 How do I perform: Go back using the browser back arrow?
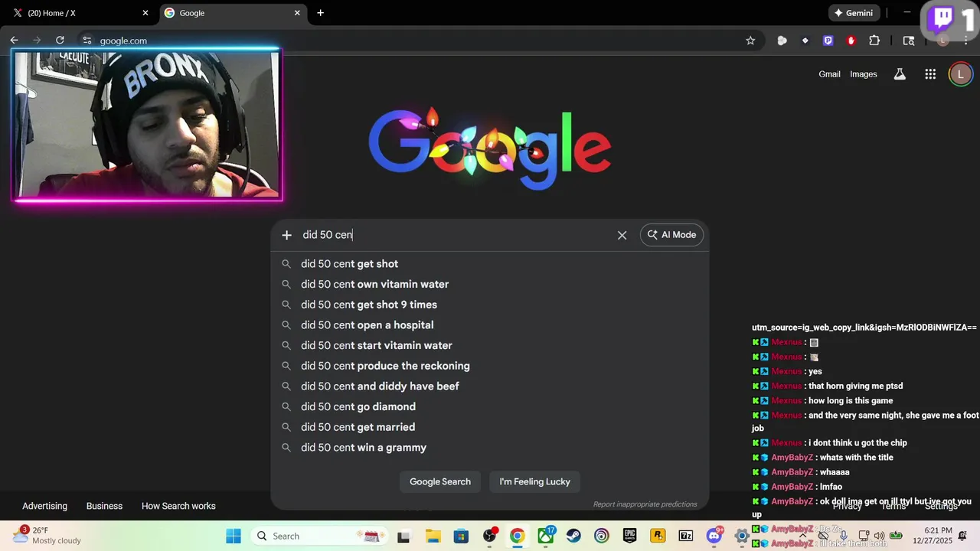14,41
